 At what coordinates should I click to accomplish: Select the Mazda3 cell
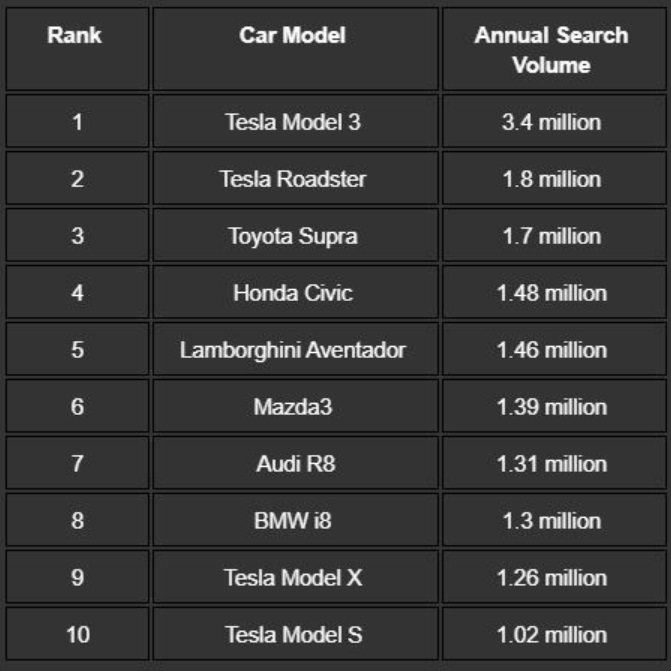pyautogui.click(x=293, y=407)
